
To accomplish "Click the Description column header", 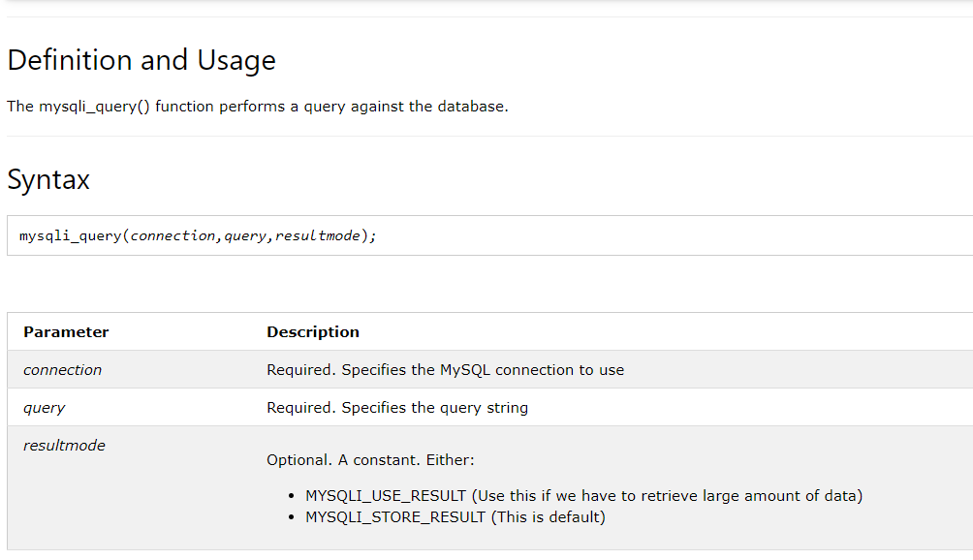I will pyautogui.click(x=313, y=331).
